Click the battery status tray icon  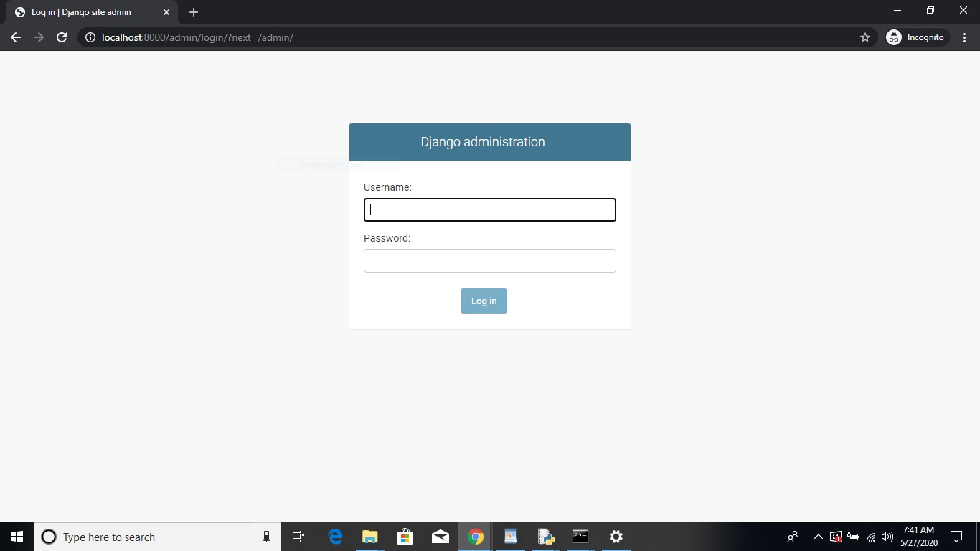point(853,537)
